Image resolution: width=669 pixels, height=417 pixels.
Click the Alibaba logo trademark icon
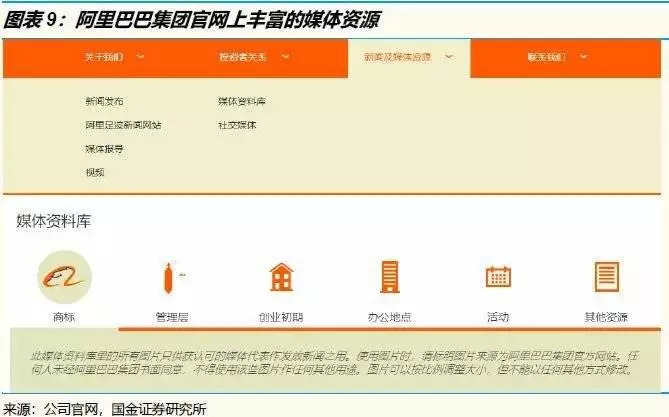(x=64, y=277)
